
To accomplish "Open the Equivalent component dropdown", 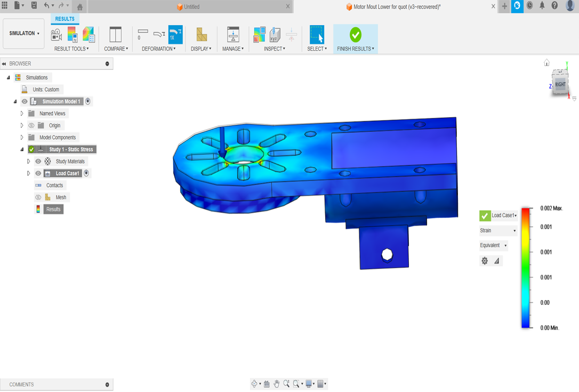I will coord(493,245).
